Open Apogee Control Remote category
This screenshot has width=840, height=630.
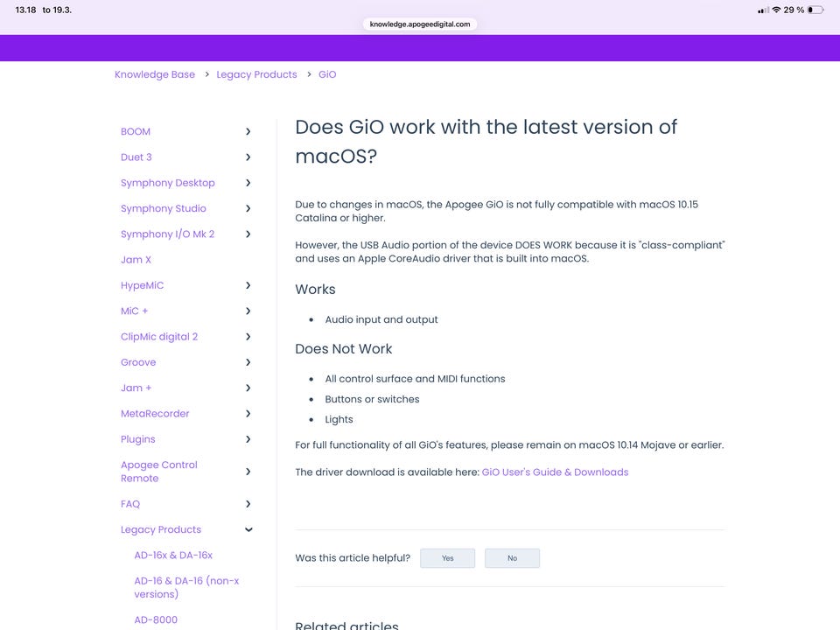[x=159, y=472]
